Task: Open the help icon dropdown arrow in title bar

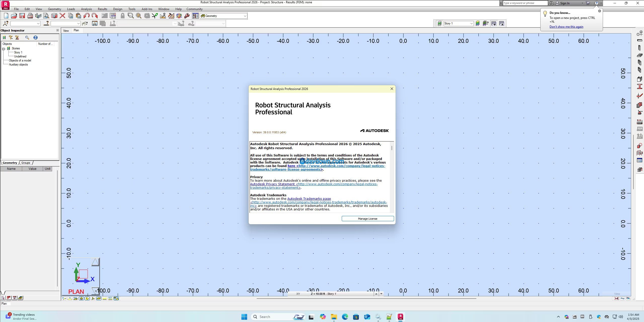Action: pos(601,3)
